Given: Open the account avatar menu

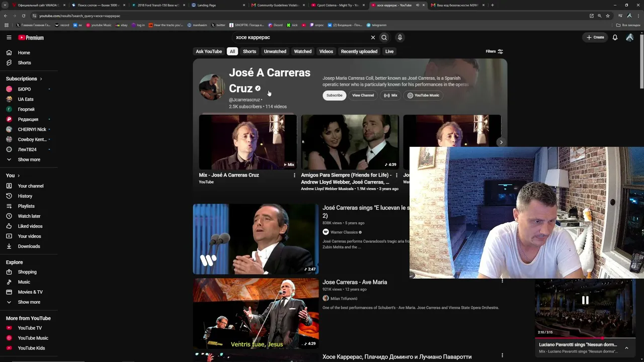Looking at the screenshot, I should coord(629,37).
